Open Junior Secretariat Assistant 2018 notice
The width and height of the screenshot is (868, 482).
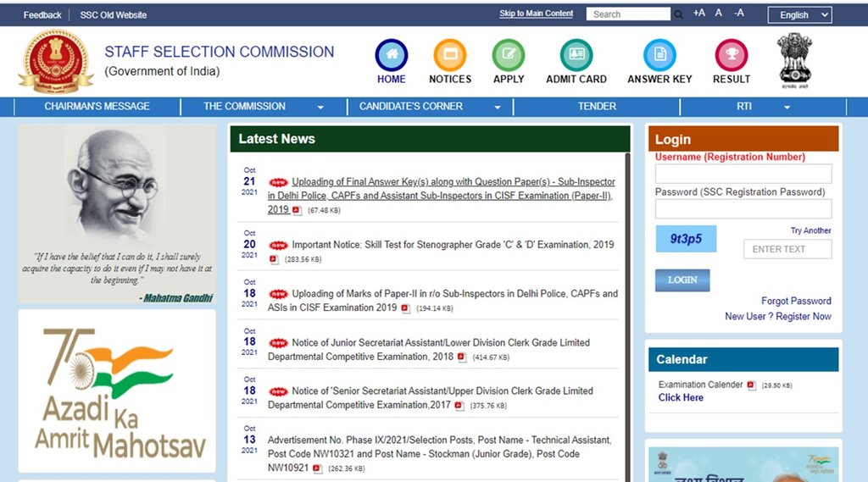coord(429,350)
